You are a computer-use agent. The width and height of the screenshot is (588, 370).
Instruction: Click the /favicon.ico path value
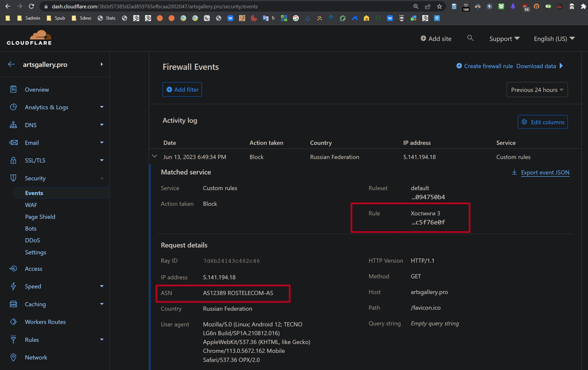[x=426, y=308]
